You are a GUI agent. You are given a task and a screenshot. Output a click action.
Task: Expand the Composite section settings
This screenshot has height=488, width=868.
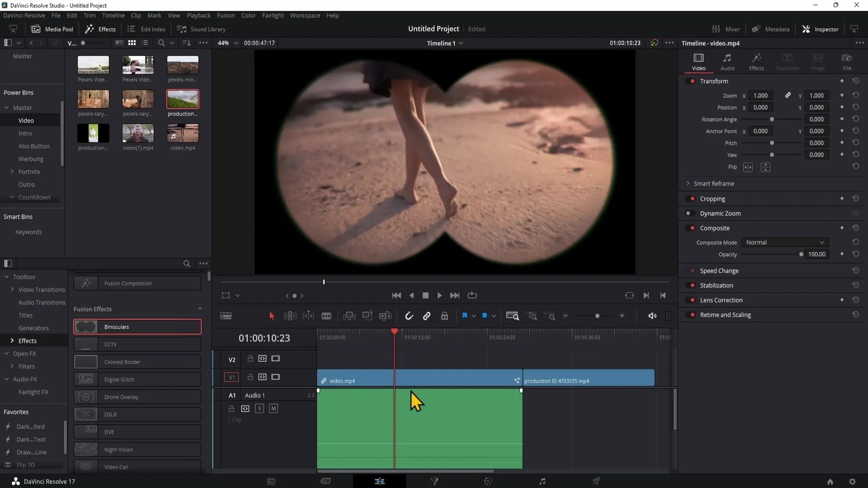pyautogui.click(x=715, y=228)
